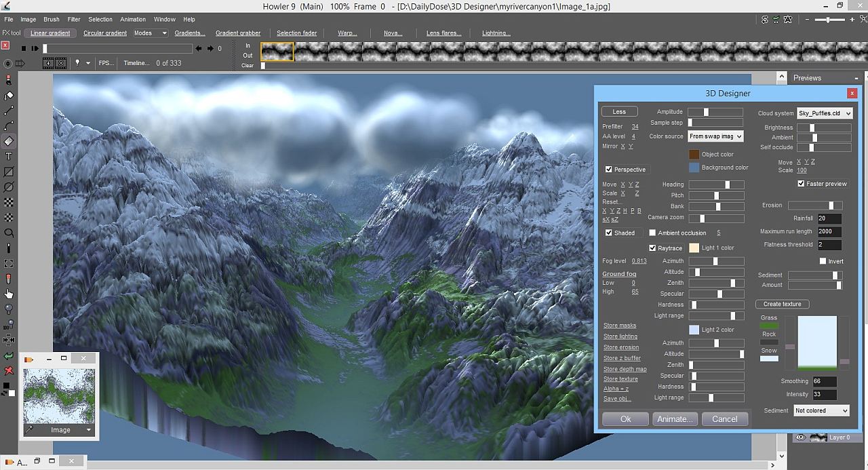Change the Sediment coloring dropdown
868x470 pixels.
pyautogui.click(x=821, y=410)
